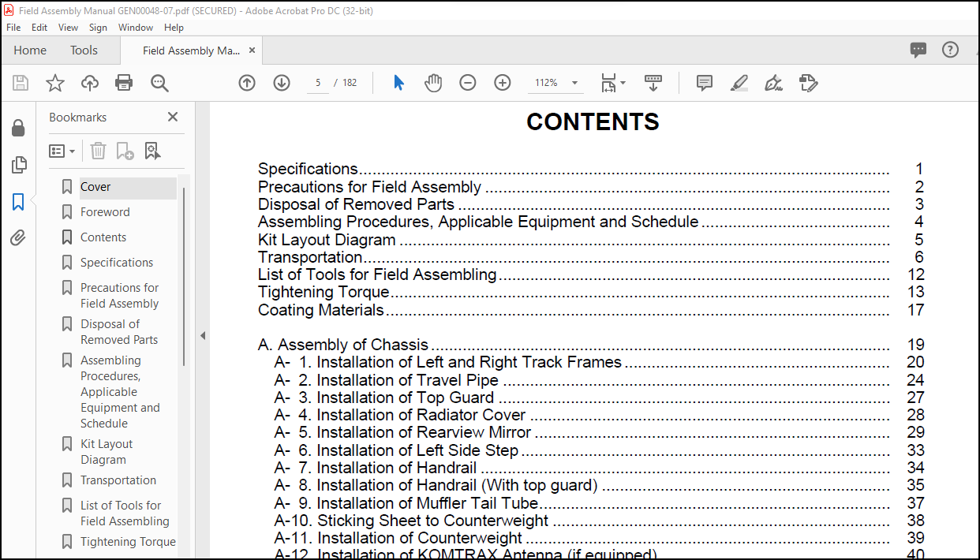Open Kit Layout Diagram bookmark
The image size is (980, 560).
coord(107,452)
